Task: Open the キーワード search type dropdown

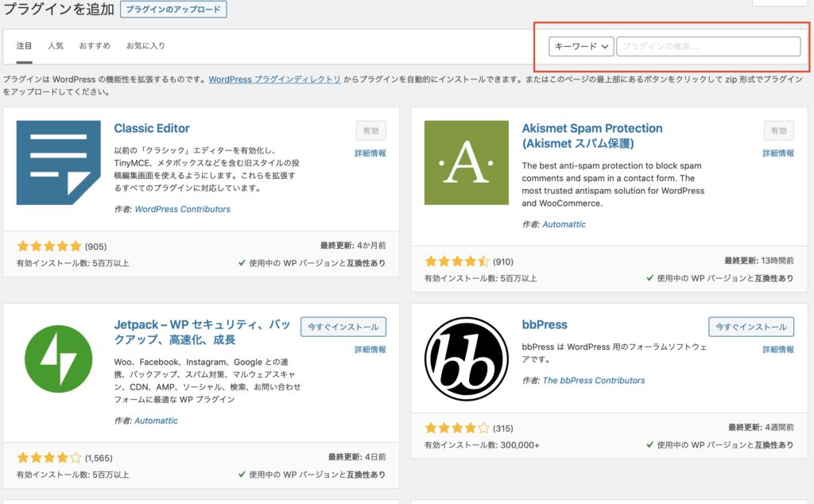Action: click(581, 47)
